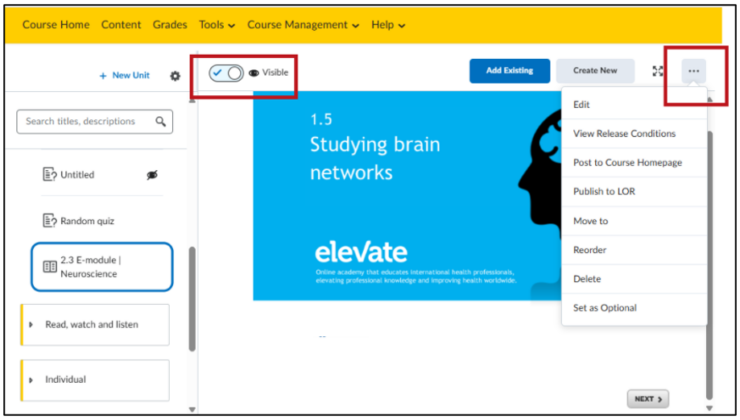Image resolution: width=740 pixels, height=420 pixels.
Task: Click the Untitled quiz icon
Action: pos(49,175)
